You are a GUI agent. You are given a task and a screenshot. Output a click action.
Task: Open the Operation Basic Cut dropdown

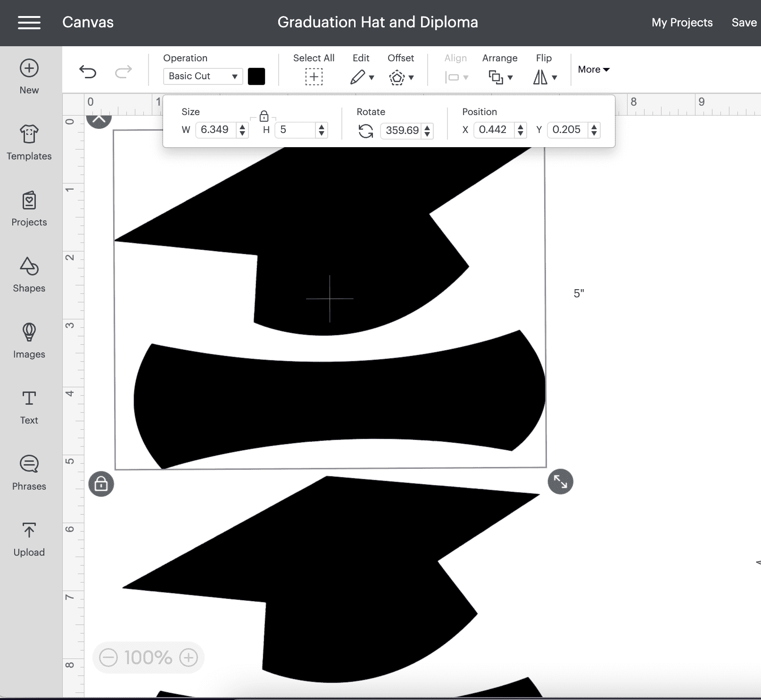(203, 76)
